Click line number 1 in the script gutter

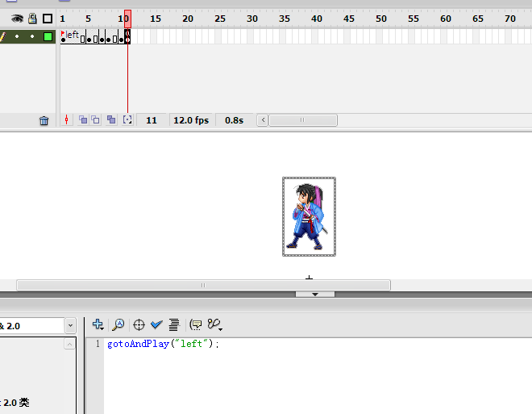point(98,344)
